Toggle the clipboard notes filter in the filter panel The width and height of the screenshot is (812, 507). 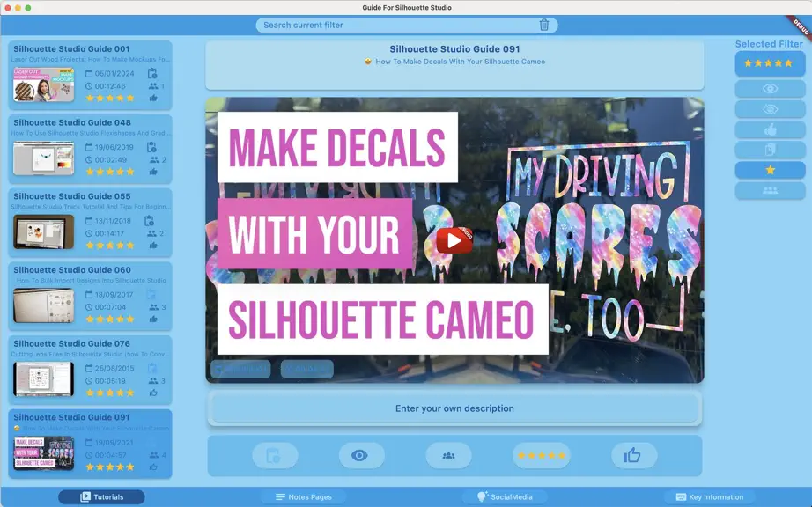[770, 150]
